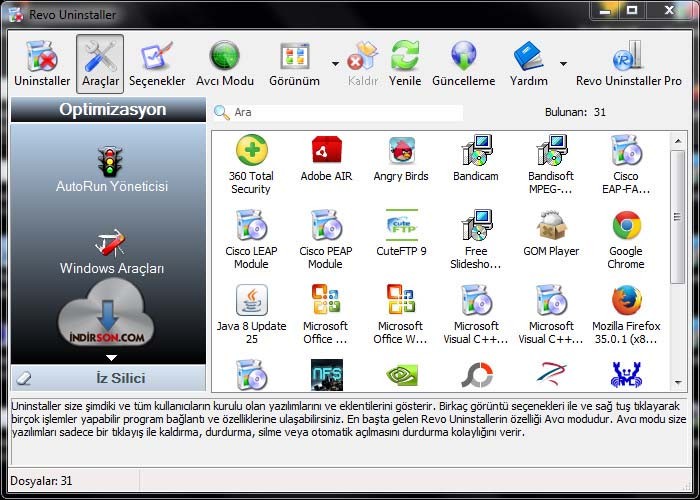The width and height of the screenshot is (700, 500).
Task: Select the blue Realtek crab icon
Action: (x=626, y=375)
